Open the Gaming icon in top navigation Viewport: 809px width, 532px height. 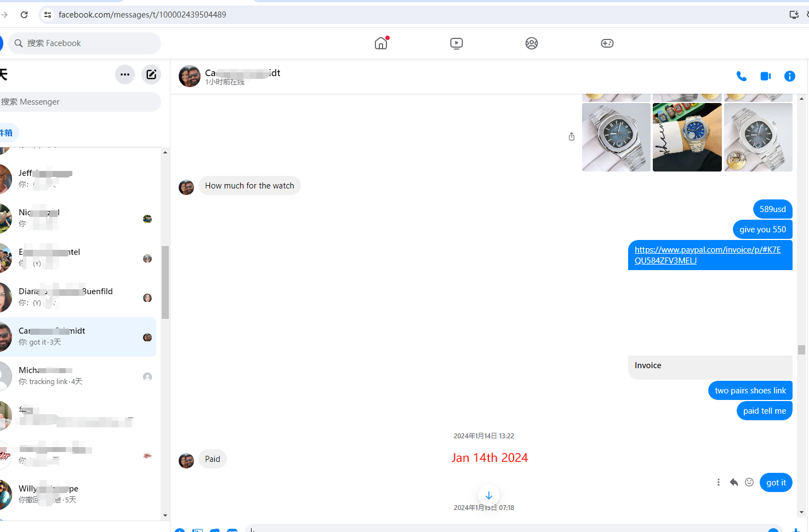[x=607, y=43]
